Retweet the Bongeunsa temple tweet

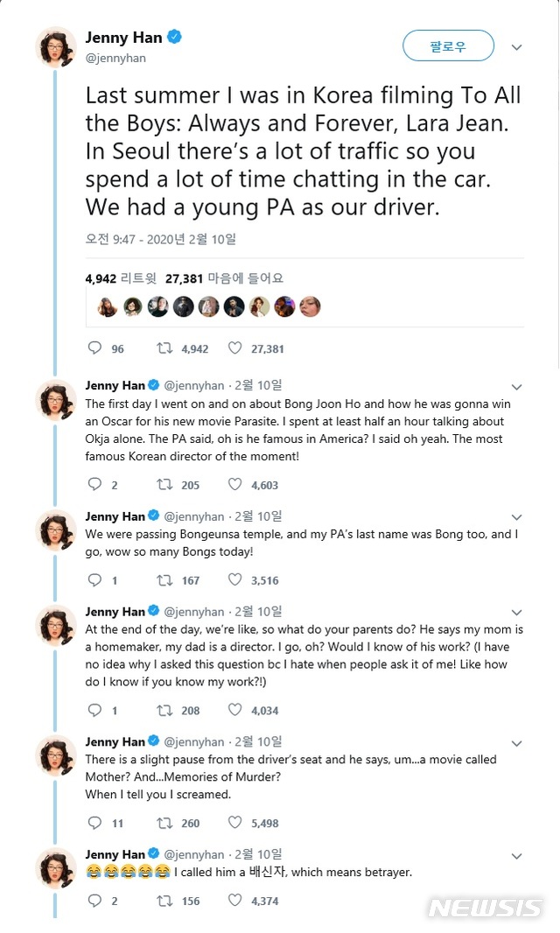164,579
